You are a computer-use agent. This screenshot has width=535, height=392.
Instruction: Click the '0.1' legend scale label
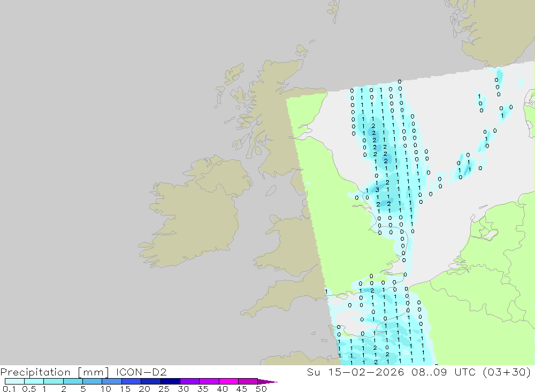(x=9, y=389)
